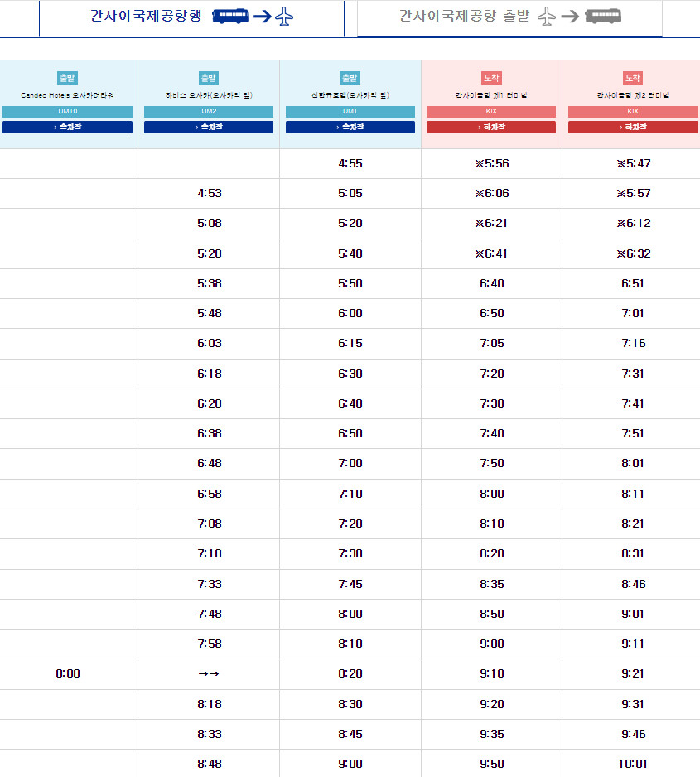Select the ※6:32 arrival time
700x777 pixels.
click(x=633, y=253)
